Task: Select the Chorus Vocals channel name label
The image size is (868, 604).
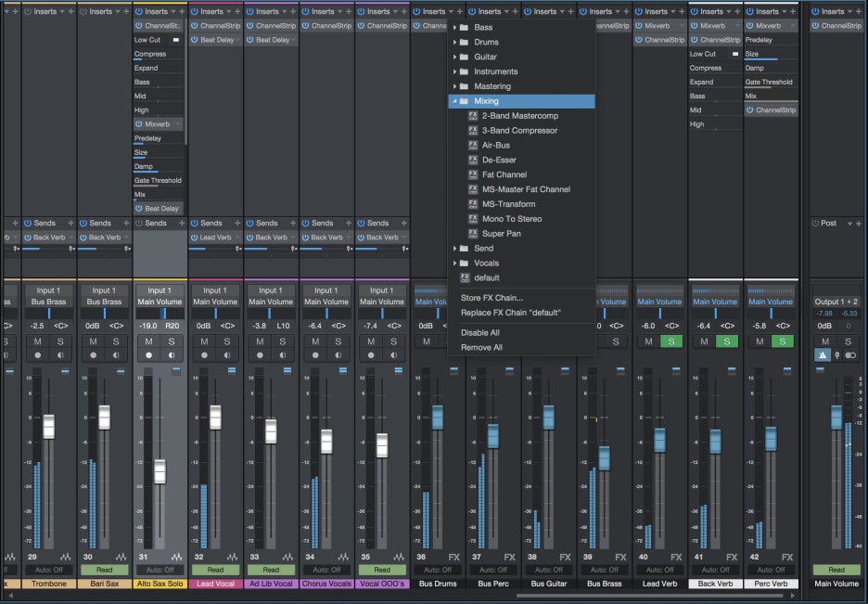Action: (x=326, y=584)
